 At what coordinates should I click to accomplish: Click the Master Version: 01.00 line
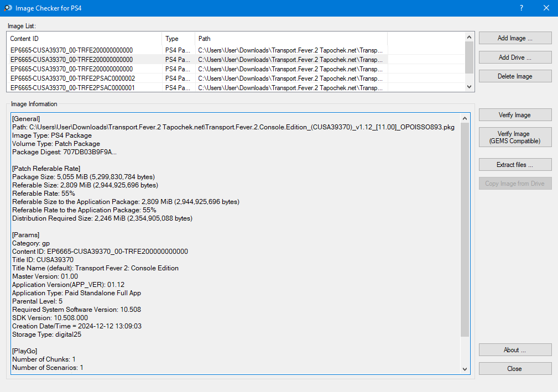coord(45,276)
